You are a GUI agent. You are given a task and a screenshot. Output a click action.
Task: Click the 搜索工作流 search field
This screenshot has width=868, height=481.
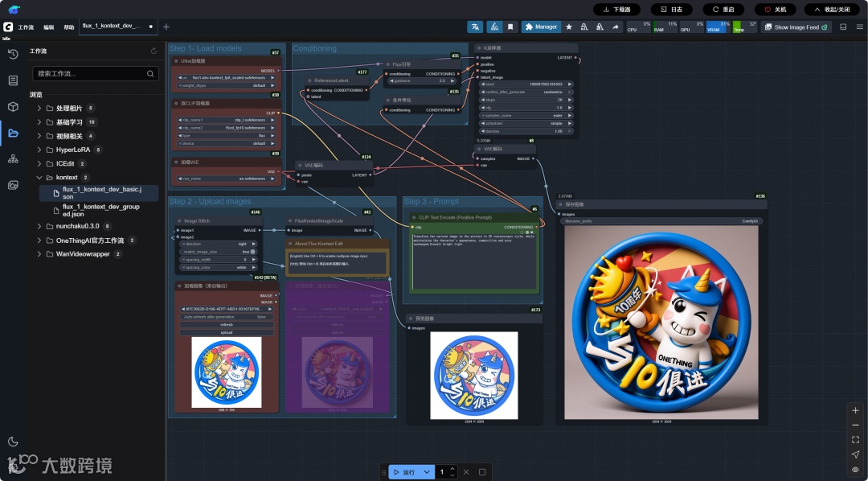tap(95, 74)
